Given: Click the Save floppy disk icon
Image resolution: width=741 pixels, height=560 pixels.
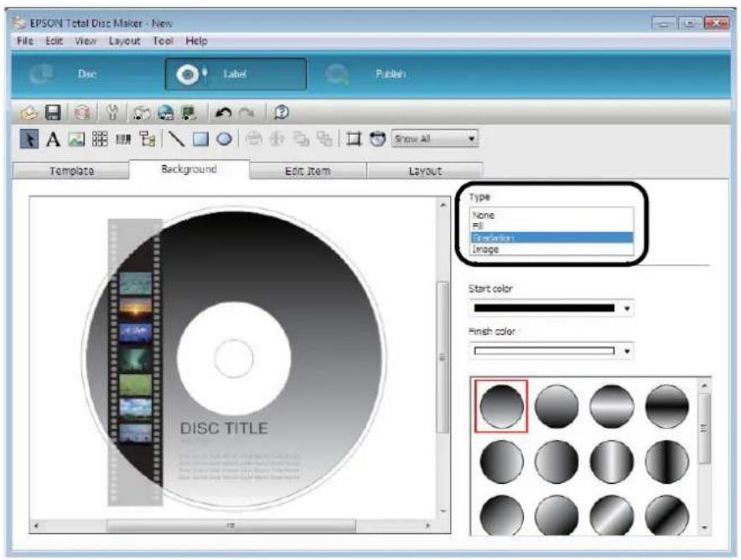Looking at the screenshot, I should (x=53, y=113).
